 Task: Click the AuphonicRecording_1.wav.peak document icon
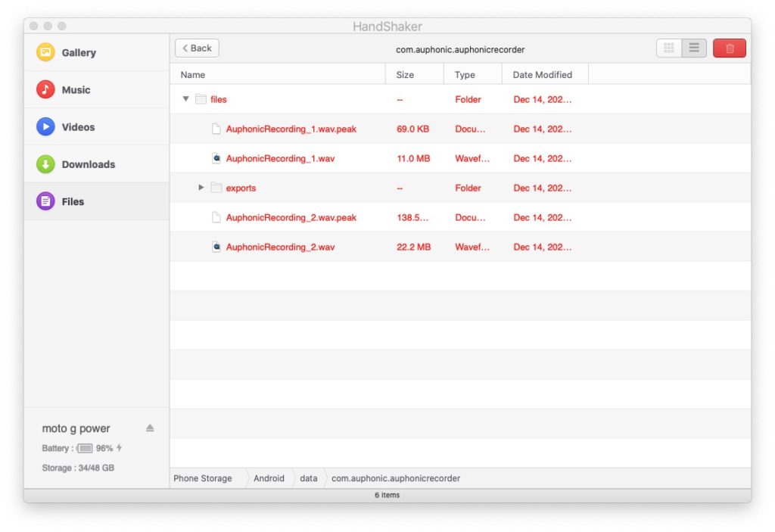pos(216,129)
